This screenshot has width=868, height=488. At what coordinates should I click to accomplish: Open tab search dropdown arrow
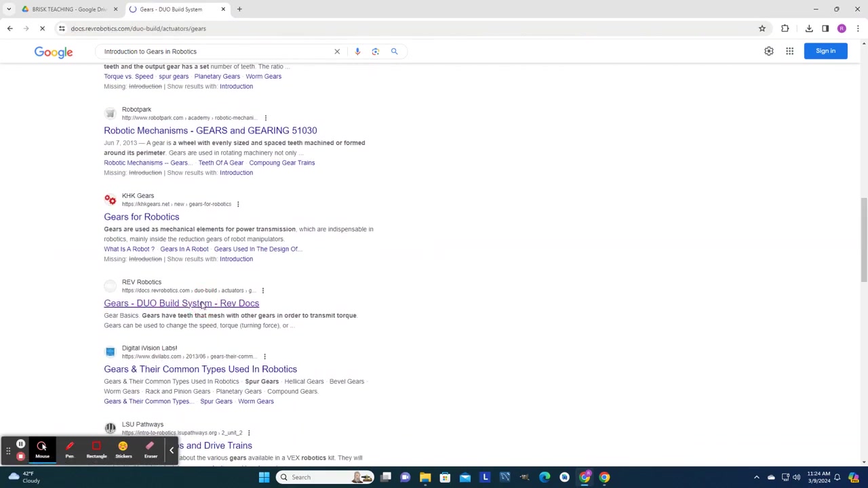point(9,9)
